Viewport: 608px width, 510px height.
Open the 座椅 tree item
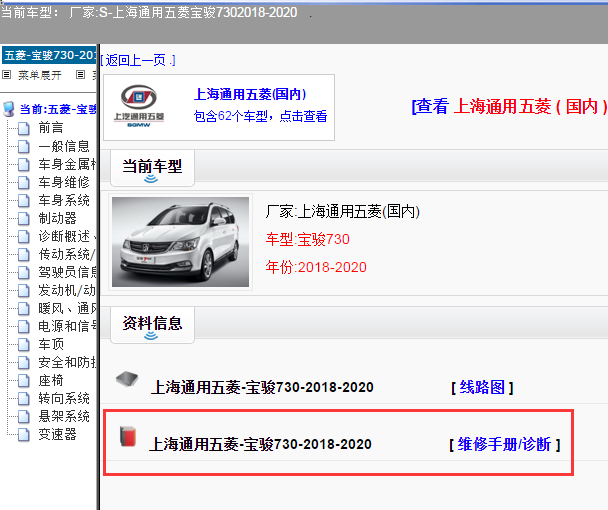(x=51, y=380)
